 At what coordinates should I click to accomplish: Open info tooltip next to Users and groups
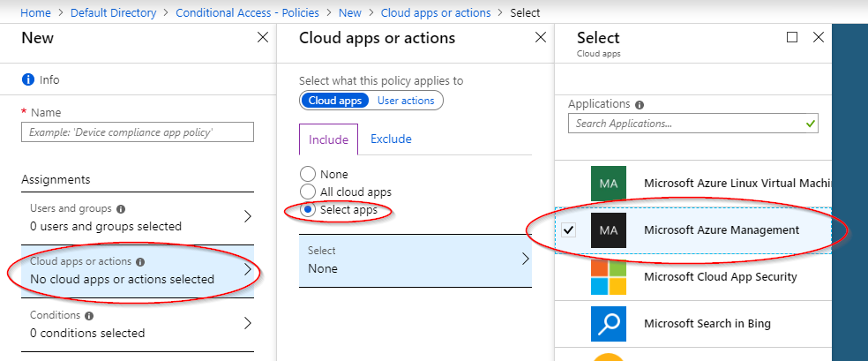coord(121,209)
